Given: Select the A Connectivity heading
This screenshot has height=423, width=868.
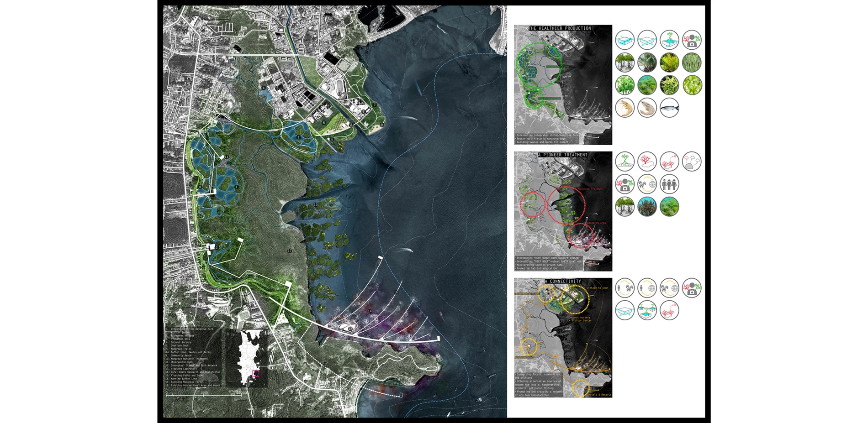Looking at the screenshot, I should 563,282.
